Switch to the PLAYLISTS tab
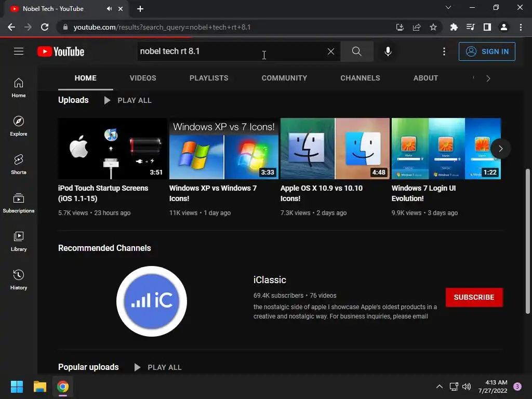This screenshot has width=532, height=399. pos(209,78)
